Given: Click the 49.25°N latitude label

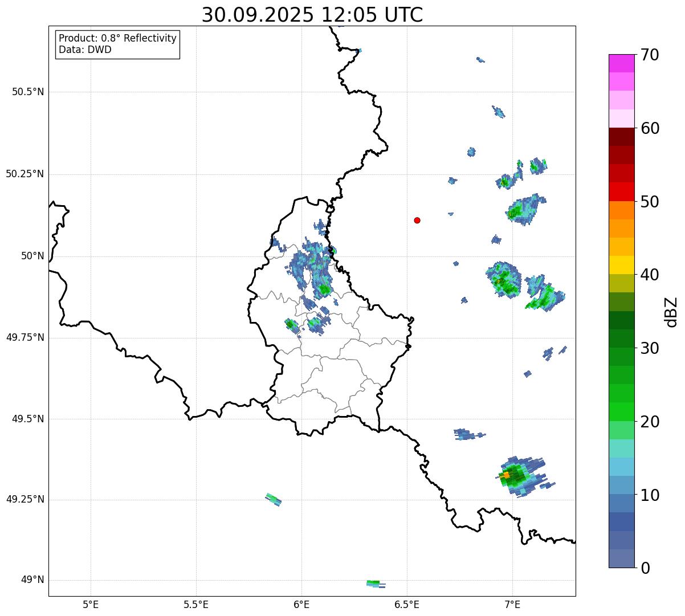Looking at the screenshot, I should click(25, 499).
